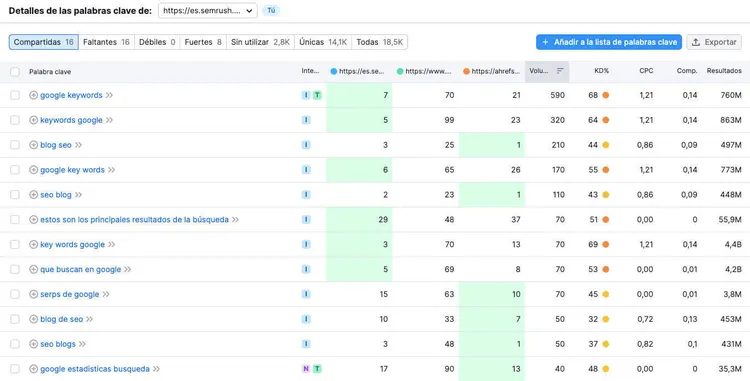
Task: Toggle the select-all checkbox in table header
Action: pyautogui.click(x=15, y=72)
